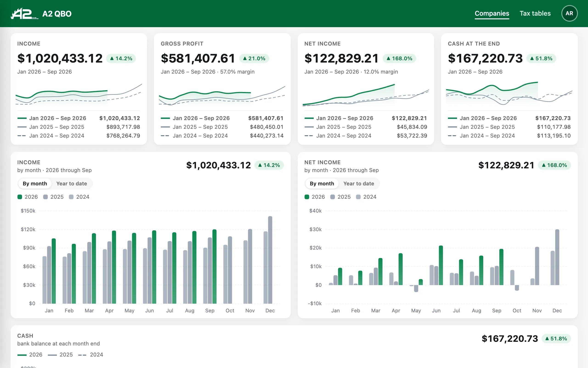The image size is (588, 368).
Task: Click the Jun 2026 bar in Net Income chart
Action: tap(441, 265)
